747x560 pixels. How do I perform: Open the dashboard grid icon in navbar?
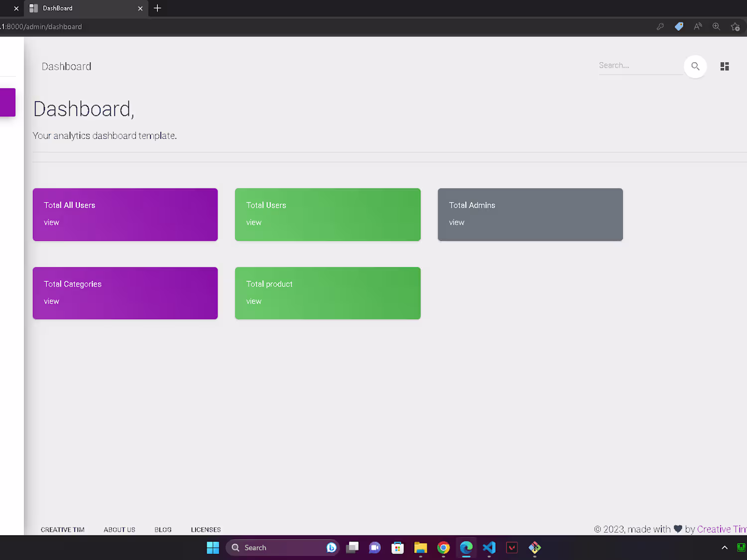point(725,66)
